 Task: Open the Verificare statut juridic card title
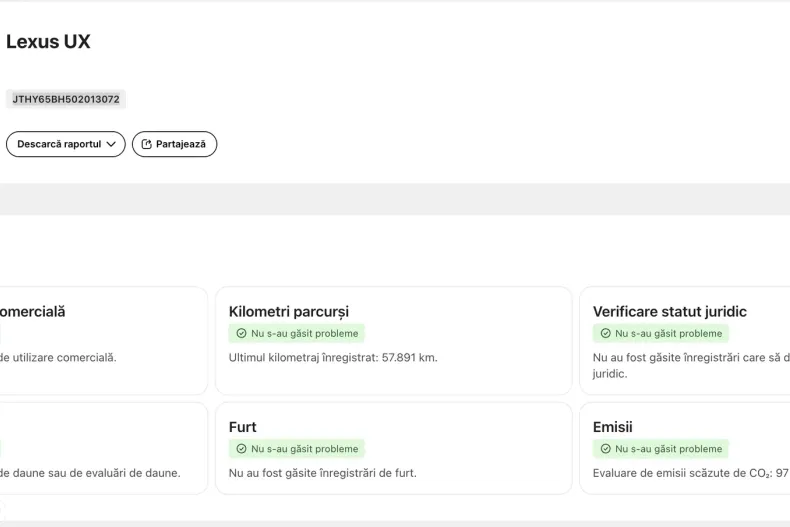click(669, 312)
